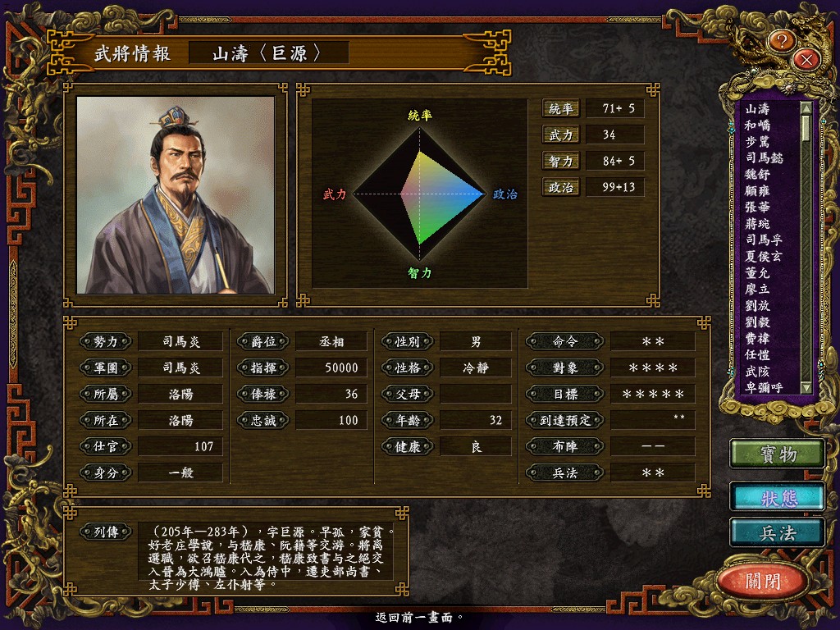
Task: Select 蔣琬 from the officer list
Action: click(x=757, y=223)
